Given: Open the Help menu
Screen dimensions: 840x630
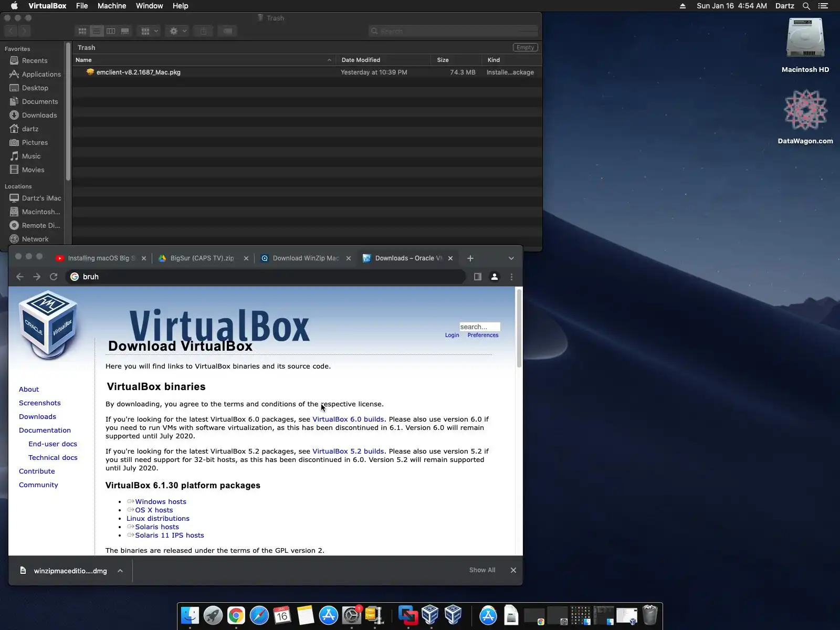Looking at the screenshot, I should [x=180, y=6].
